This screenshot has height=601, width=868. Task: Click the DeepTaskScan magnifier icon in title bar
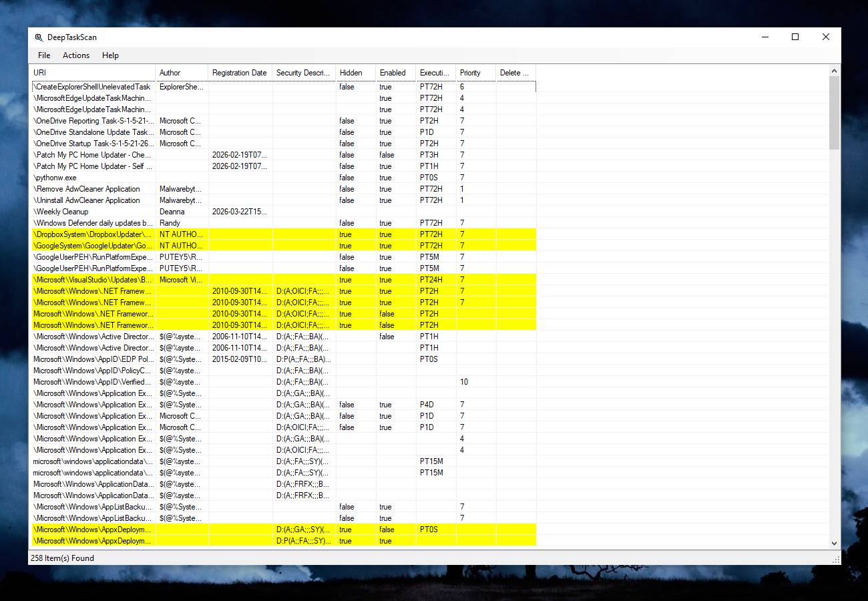pos(39,37)
